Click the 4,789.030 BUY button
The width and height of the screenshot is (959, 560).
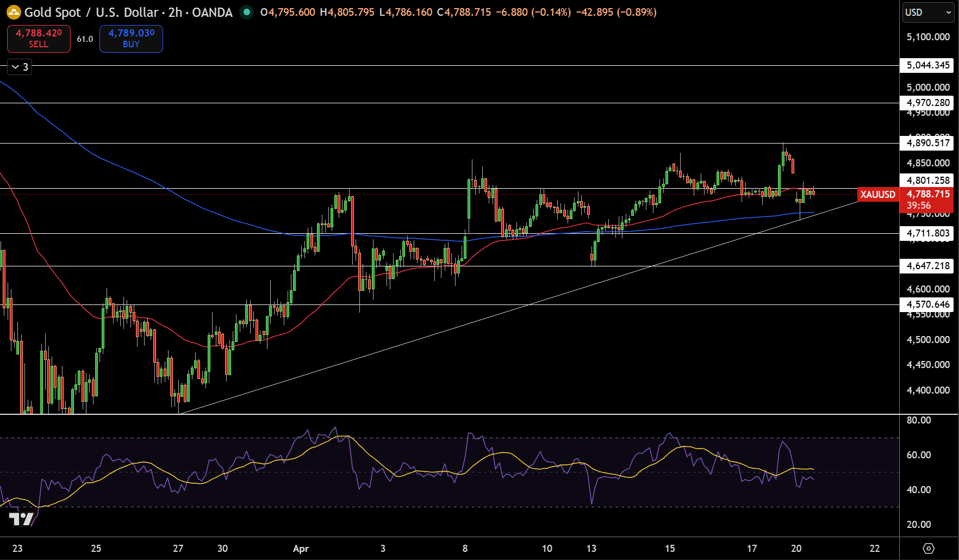(x=131, y=39)
